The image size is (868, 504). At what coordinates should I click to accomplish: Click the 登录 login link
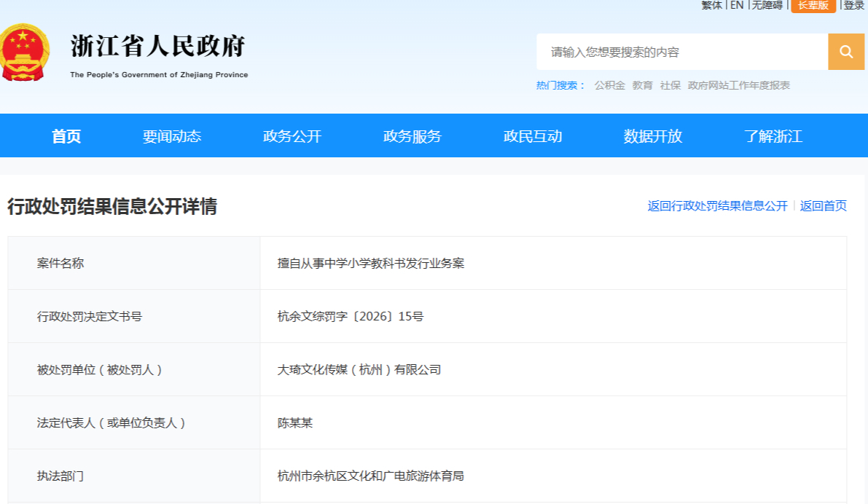[x=853, y=5]
